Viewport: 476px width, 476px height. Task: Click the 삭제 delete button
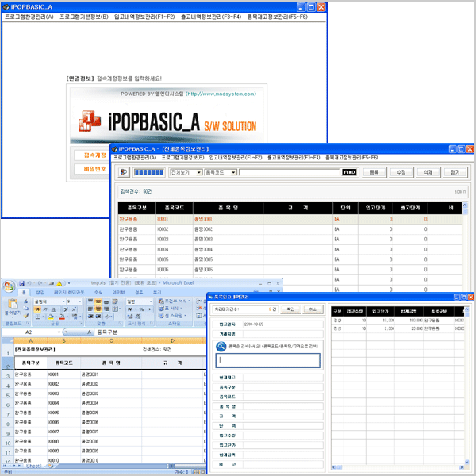(428, 172)
